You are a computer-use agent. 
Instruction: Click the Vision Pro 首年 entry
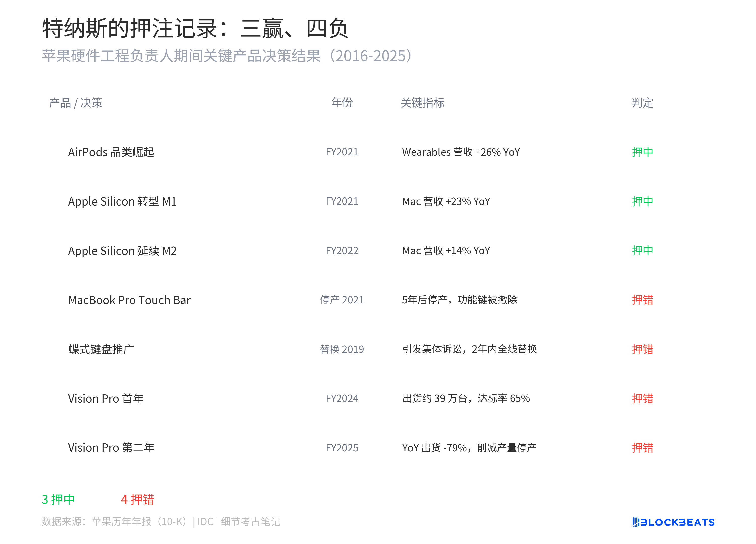click(106, 398)
